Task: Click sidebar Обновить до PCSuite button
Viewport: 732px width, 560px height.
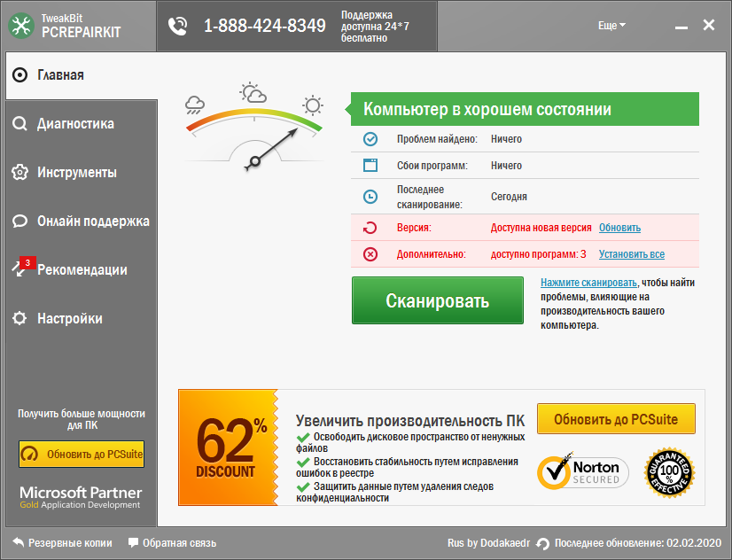Action: [82, 454]
